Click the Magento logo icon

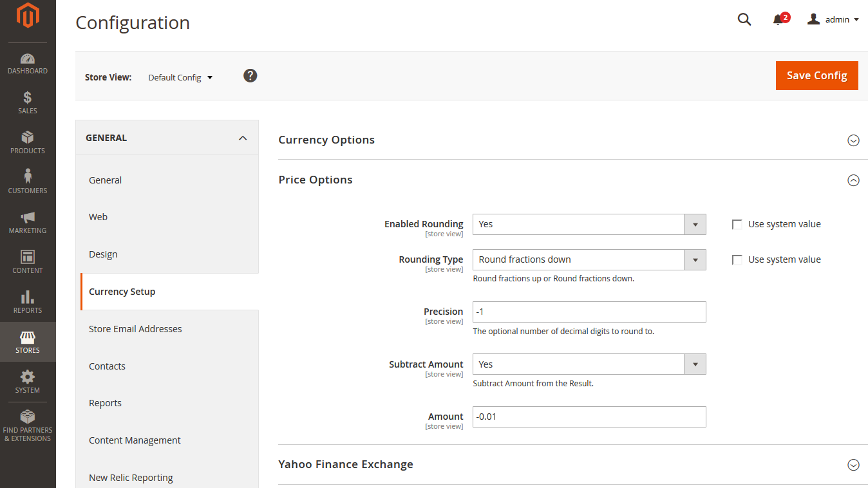point(28,16)
